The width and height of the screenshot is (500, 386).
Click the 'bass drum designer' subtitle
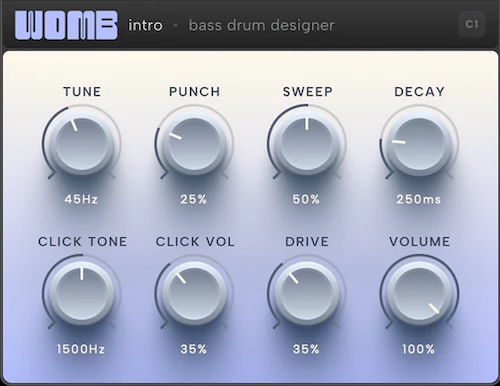262,26
